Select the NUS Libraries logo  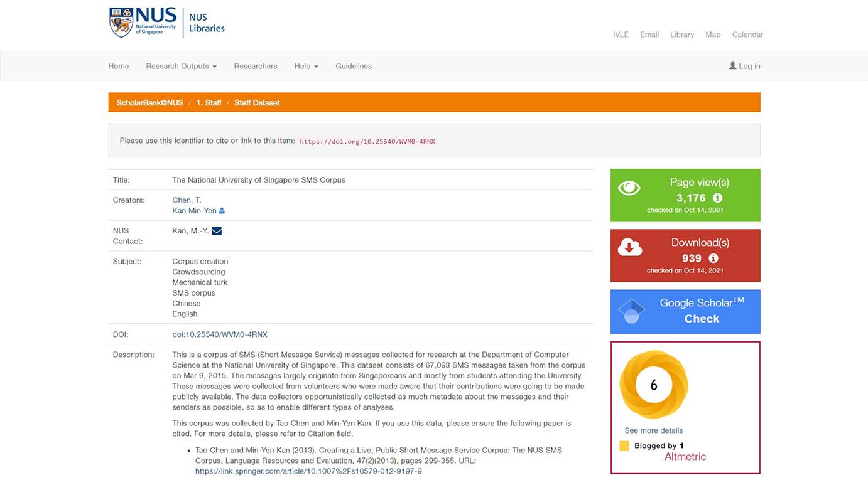207,22
